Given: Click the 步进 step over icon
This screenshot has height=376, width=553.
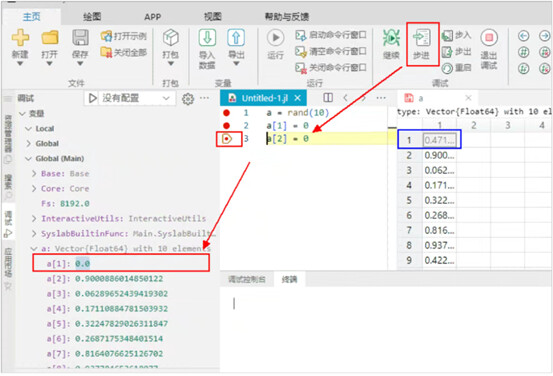Looking at the screenshot, I should [422, 37].
